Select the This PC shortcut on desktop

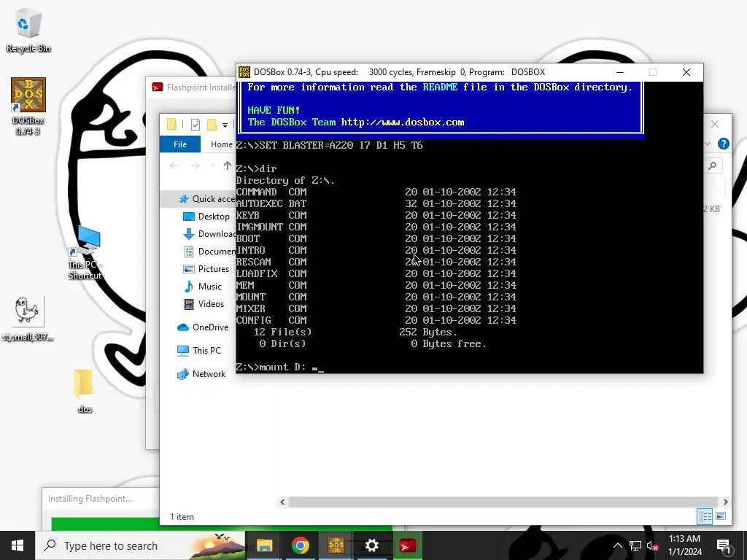85,252
